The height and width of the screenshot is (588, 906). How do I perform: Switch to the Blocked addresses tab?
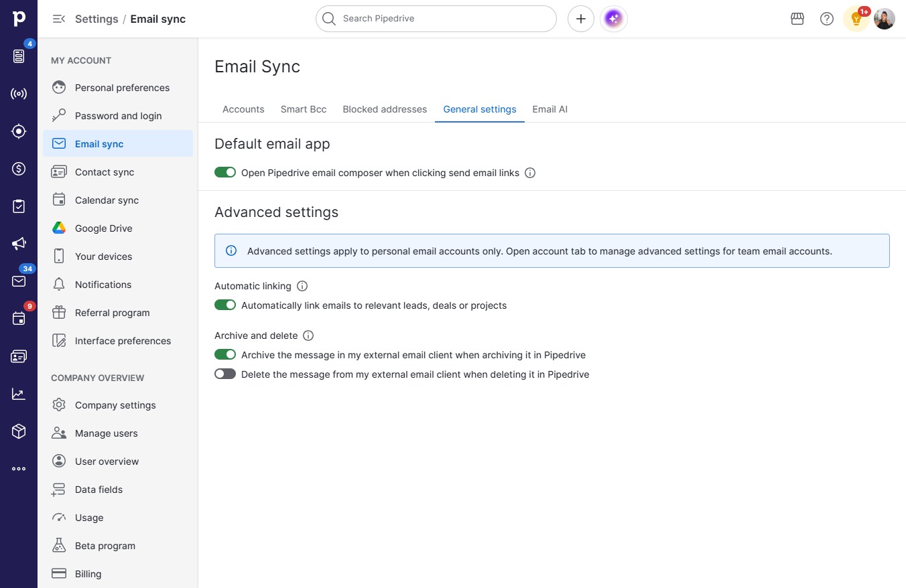point(385,109)
